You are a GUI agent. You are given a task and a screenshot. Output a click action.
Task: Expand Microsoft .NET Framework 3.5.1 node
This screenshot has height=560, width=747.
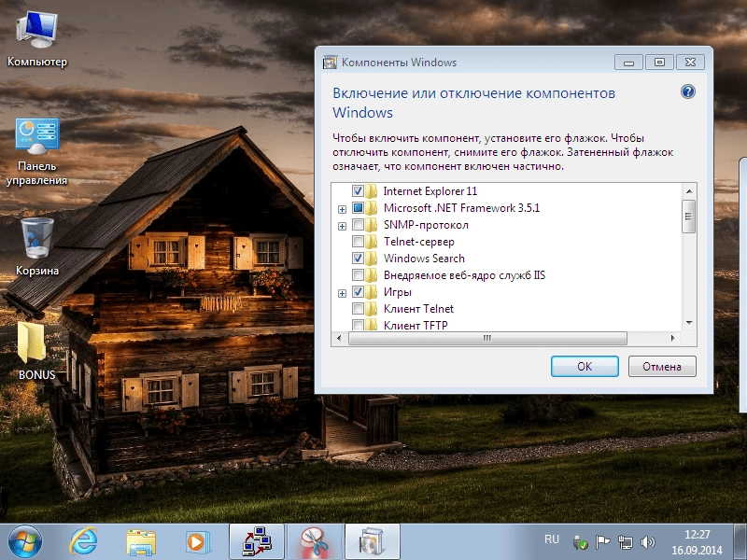coord(342,209)
